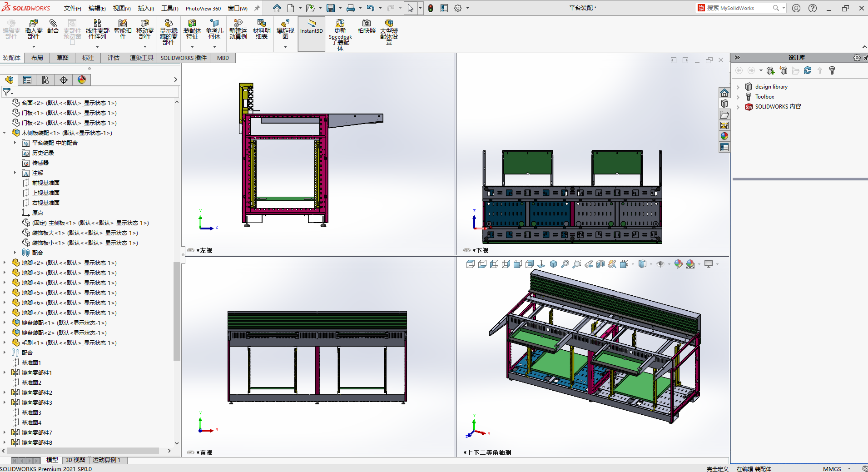Open Bill of Materials tool
Viewport: 868px width, 472px height.
coord(262,30)
